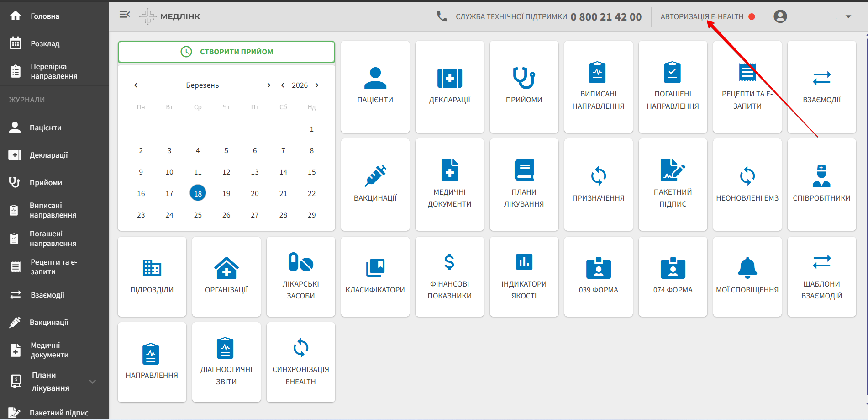
Task: Open the Співробітники doctor icon tile
Action: pos(821,185)
